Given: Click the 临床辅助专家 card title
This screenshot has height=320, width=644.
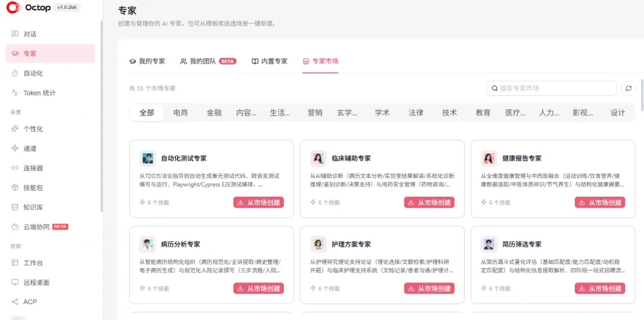Looking at the screenshot, I should pyautogui.click(x=351, y=159).
